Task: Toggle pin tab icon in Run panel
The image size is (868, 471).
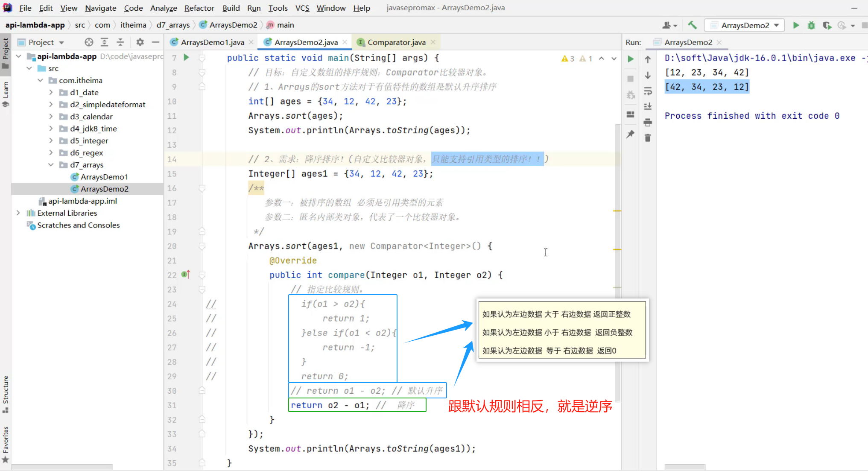Action: [x=631, y=134]
